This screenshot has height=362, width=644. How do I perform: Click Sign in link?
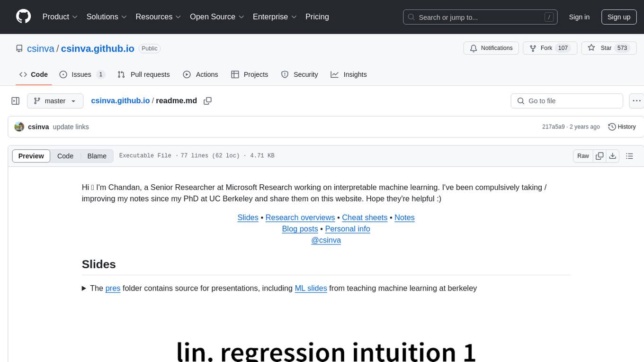pyautogui.click(x=579, y=17)
